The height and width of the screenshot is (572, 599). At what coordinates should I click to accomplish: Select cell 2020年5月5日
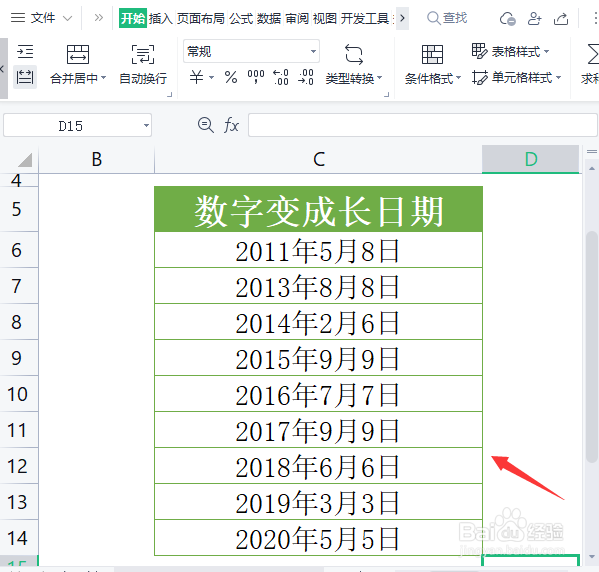[x=319, y=538]
